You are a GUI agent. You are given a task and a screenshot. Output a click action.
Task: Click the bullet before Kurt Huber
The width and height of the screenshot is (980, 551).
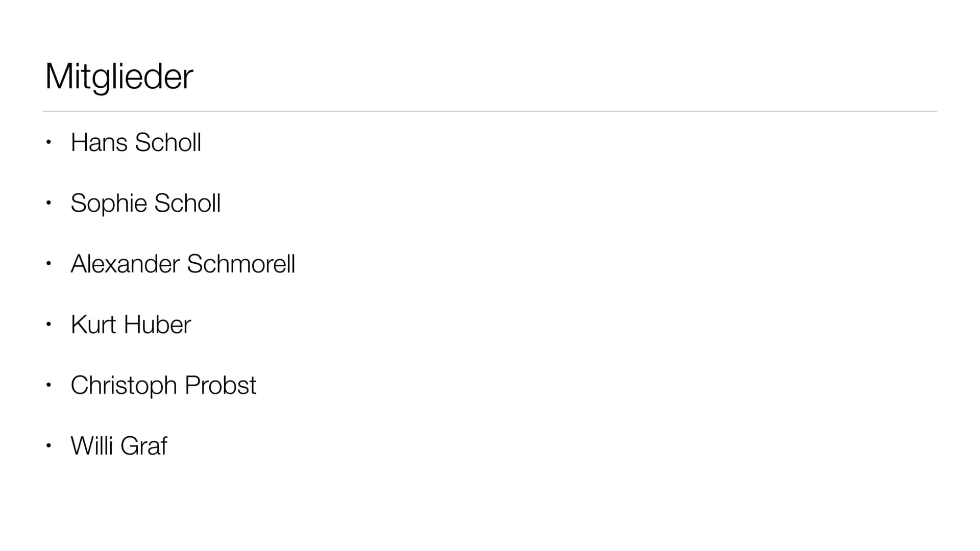[x=48, y=324]
